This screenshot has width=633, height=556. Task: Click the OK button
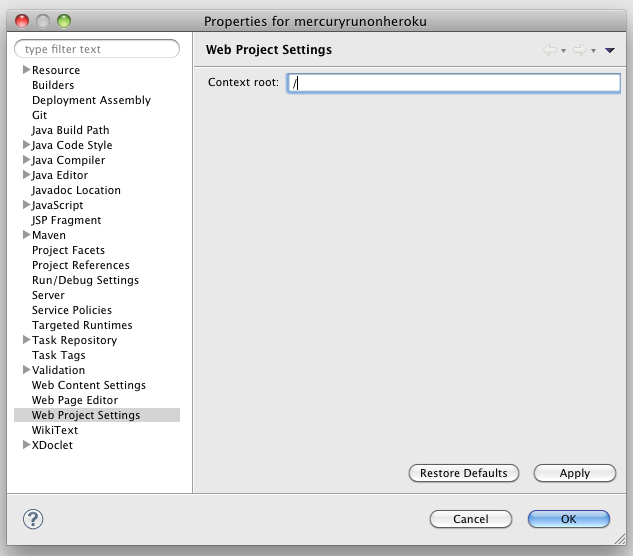(568, 519)
